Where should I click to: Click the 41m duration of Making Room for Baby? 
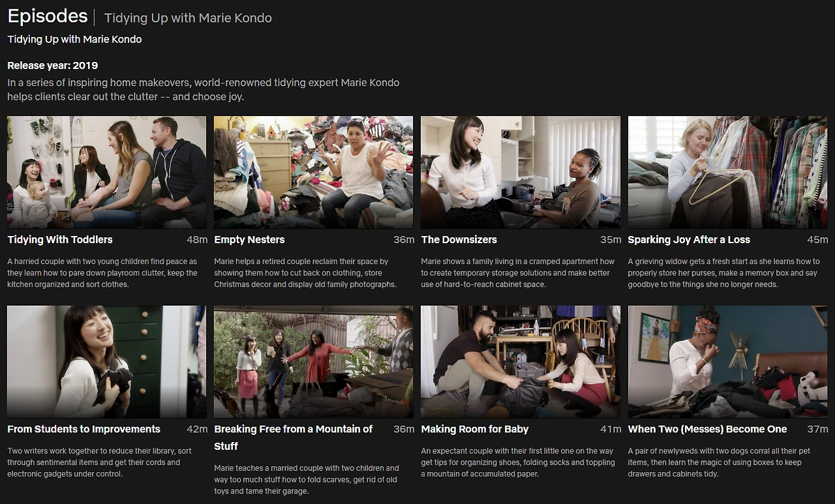click(611, 429)
